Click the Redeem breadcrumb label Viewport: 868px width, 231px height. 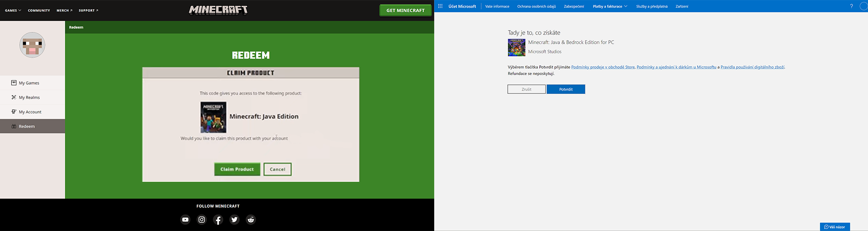click(x=76, y=27)
